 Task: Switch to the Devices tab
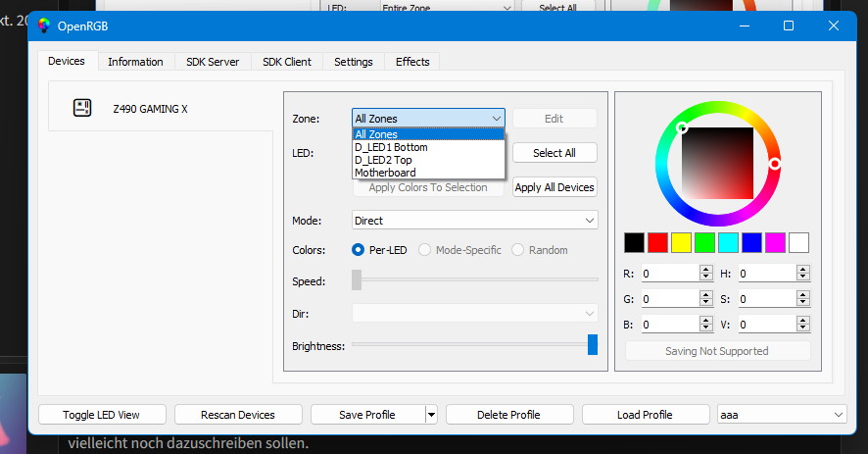tap(67, 61)
